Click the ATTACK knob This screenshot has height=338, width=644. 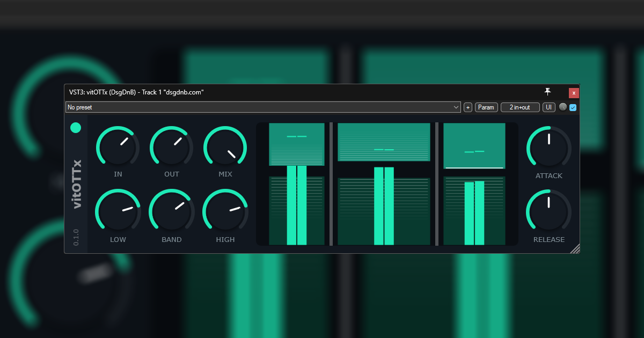[549, 148]
